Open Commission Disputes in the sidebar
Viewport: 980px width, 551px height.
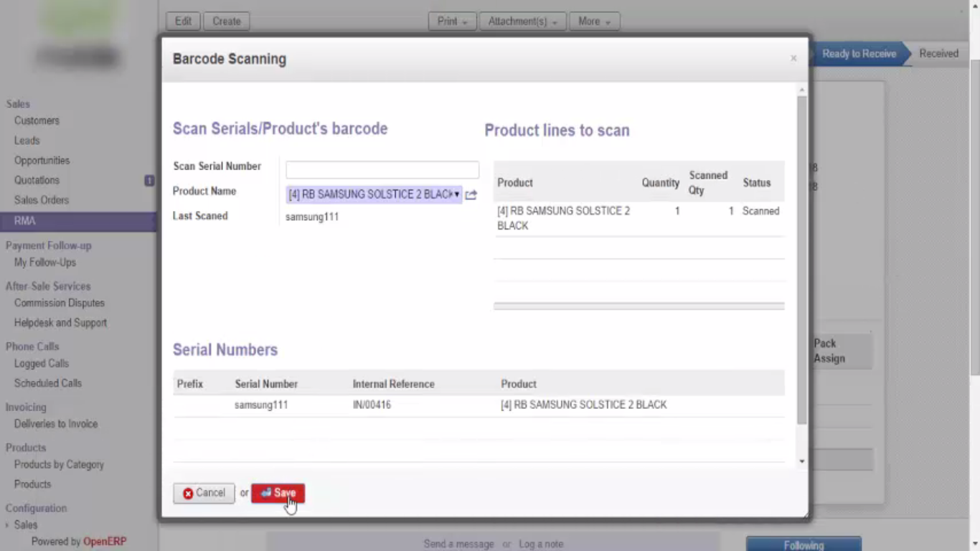click(x=60, y=303)
